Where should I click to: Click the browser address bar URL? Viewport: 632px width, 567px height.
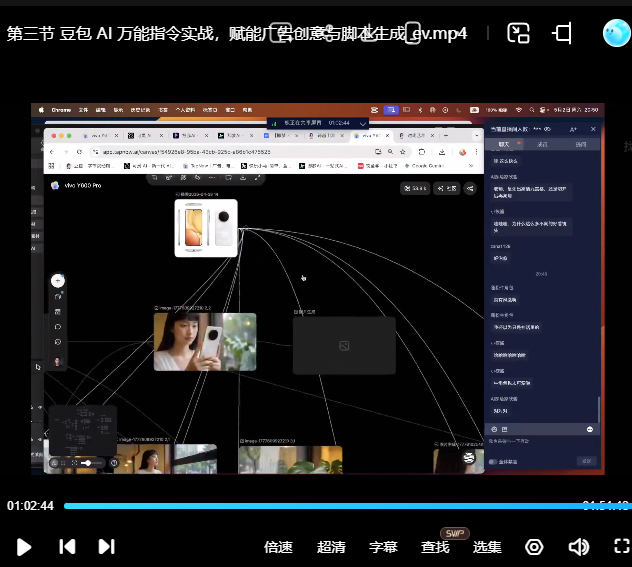186,152
